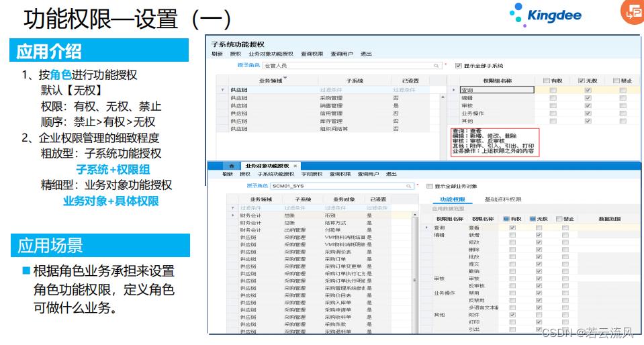Click the 业务对象 filter condition cell
Viewport: 644px width, 345px height.
tap(344, 208)
